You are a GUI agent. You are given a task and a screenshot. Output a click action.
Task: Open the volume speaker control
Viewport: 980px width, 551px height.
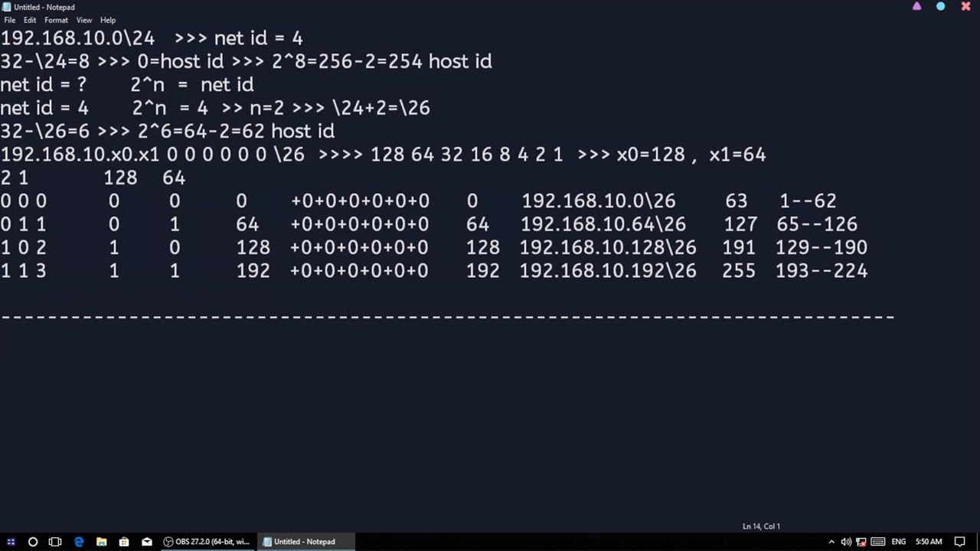846,542
